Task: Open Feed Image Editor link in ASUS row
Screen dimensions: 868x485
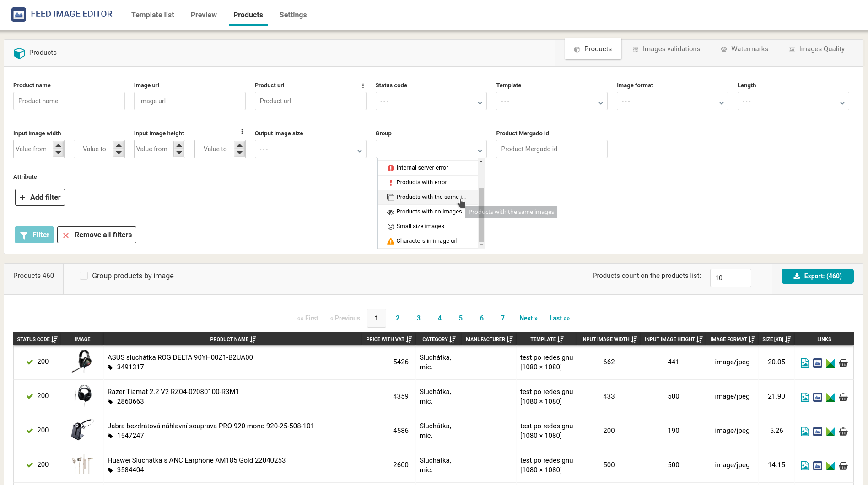Action: tap(818, 363)
